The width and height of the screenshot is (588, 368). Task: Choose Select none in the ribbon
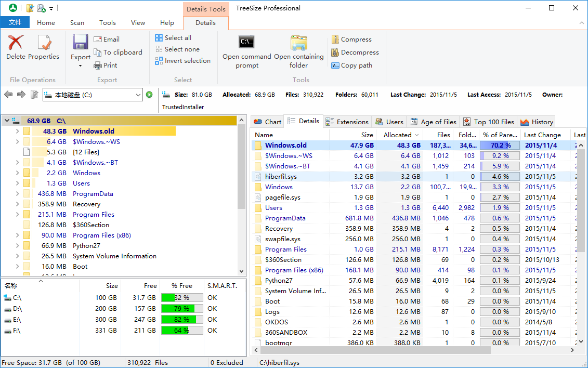[x=177, y=49]
